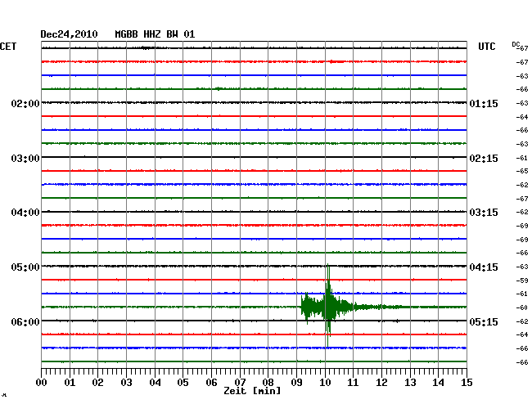
Task: Click minute 09 on the time axis
Action: click(x=296, y=383)
